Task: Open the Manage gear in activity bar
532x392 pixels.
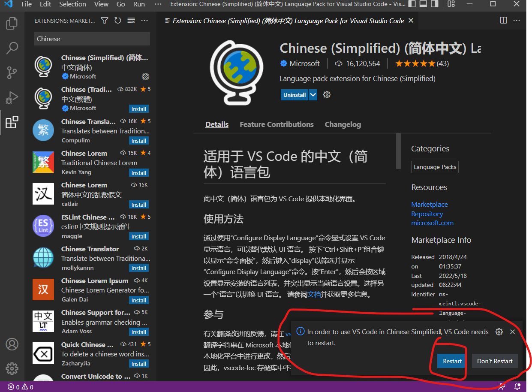Action: pos(12,368)
